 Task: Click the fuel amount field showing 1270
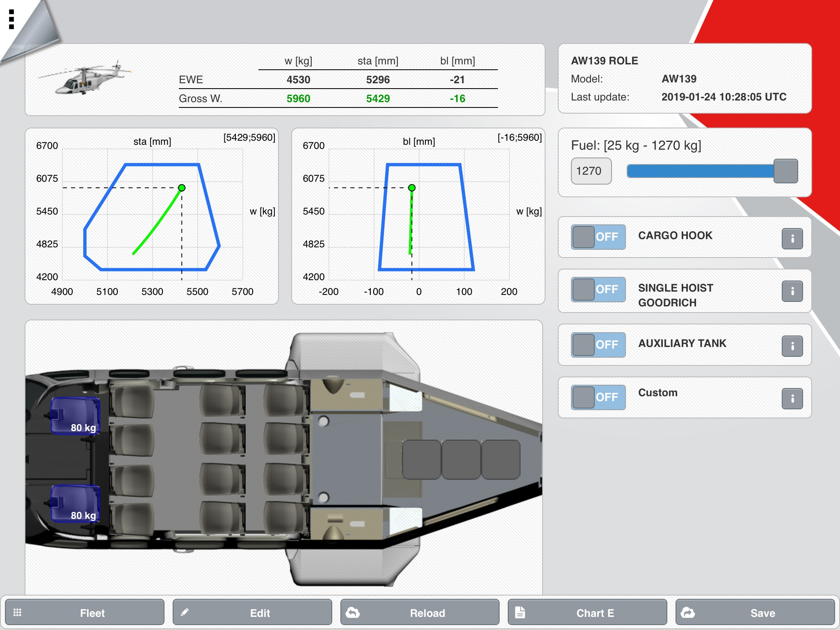[x=591, y=171]
